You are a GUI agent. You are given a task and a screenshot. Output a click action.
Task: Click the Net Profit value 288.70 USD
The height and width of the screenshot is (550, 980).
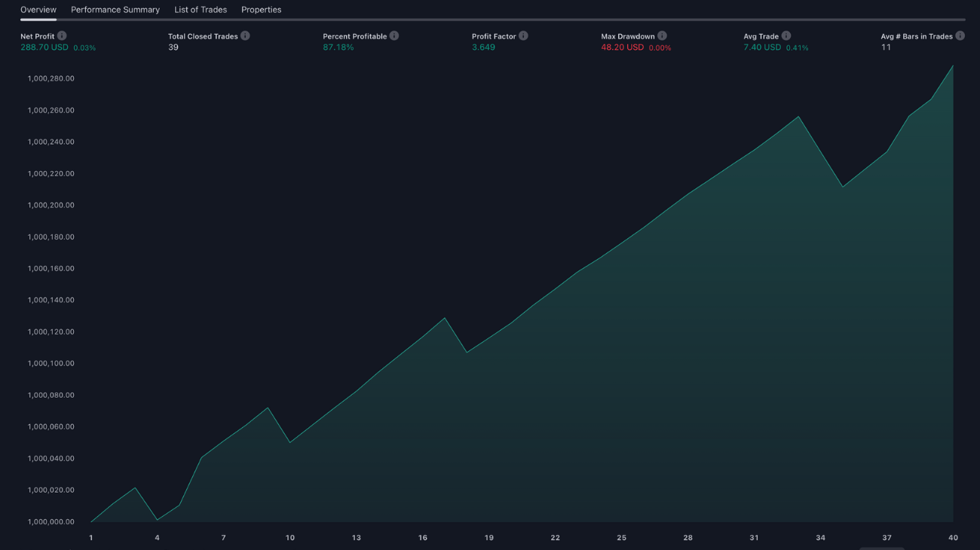tap(44, 47)
